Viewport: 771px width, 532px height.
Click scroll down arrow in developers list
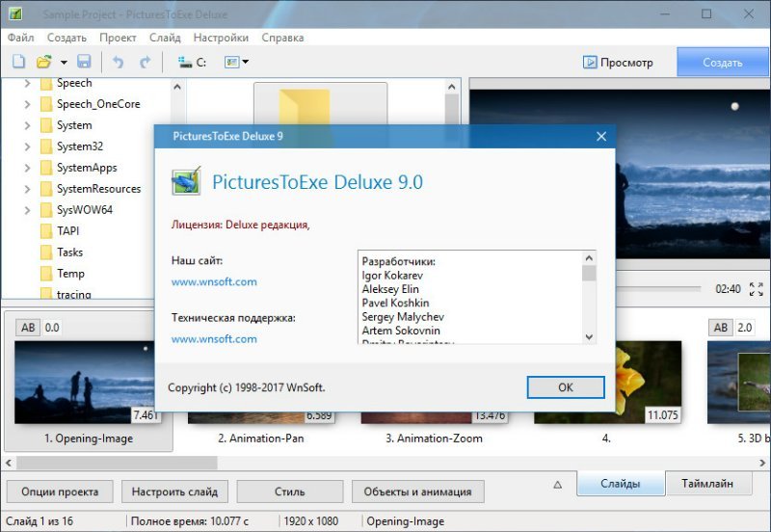(x=589, y=336)
